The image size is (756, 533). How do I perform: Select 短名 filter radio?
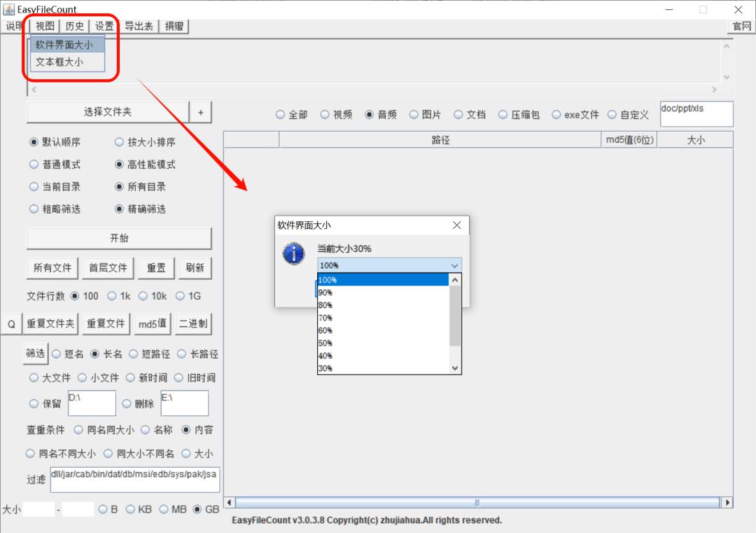[x=67, y=354]
